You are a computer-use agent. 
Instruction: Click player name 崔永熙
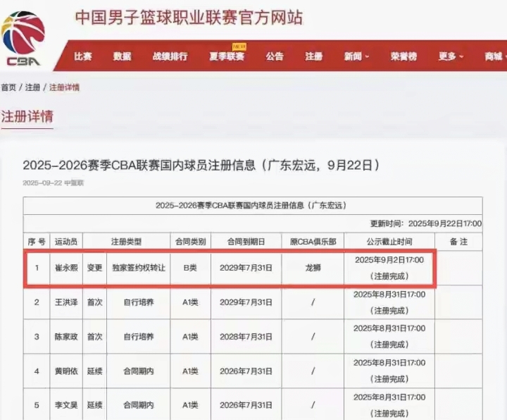click(x=66, y=268)
